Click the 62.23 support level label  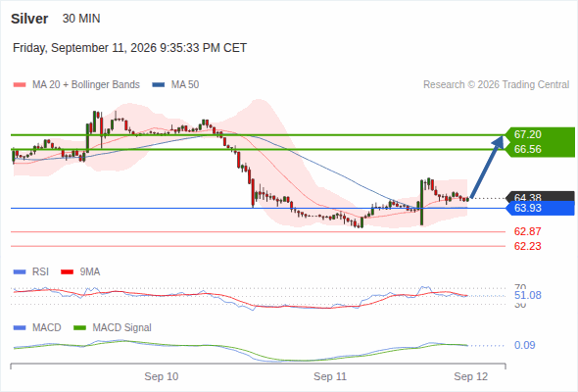coord(527,246)
